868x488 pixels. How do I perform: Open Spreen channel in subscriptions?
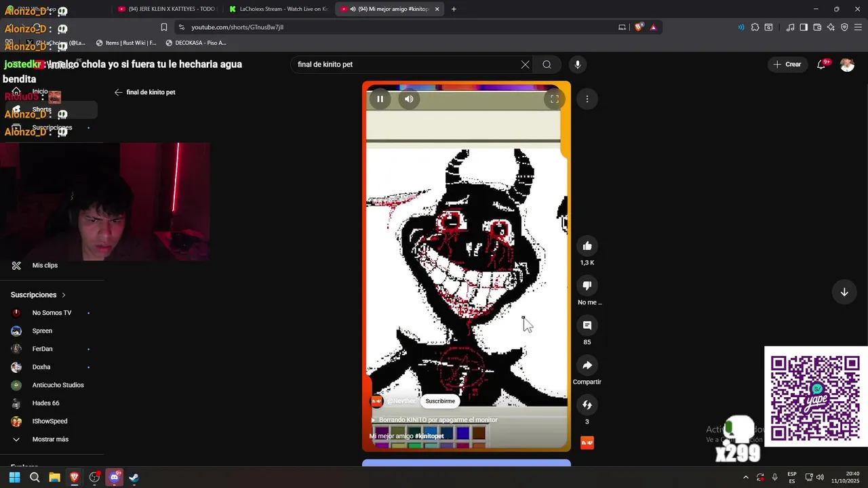[42, 331]
